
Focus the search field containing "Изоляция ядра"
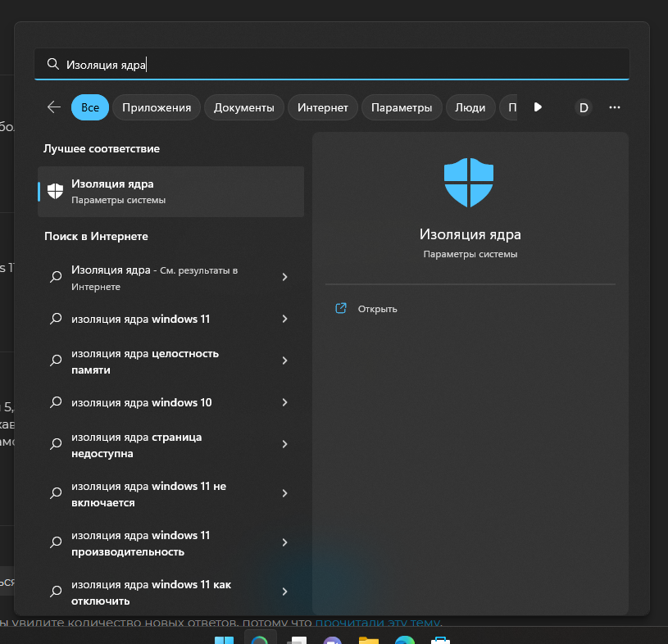tap(331, 64)
